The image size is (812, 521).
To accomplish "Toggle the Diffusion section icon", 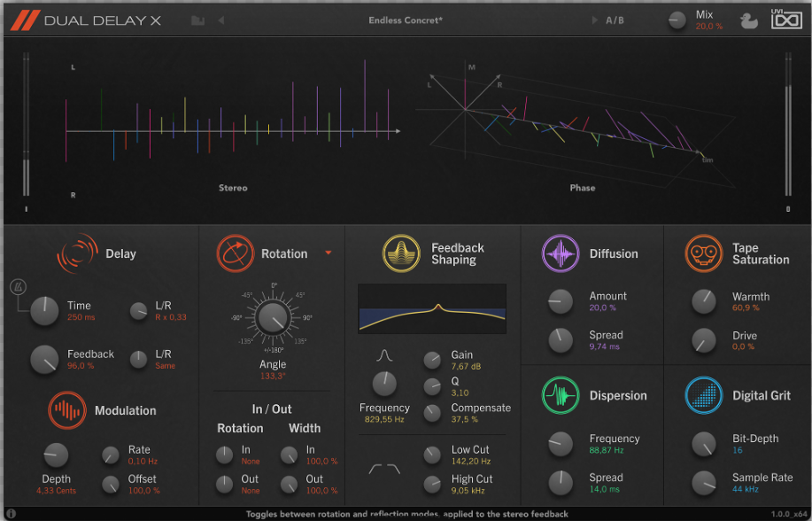I will coord(561,253).
